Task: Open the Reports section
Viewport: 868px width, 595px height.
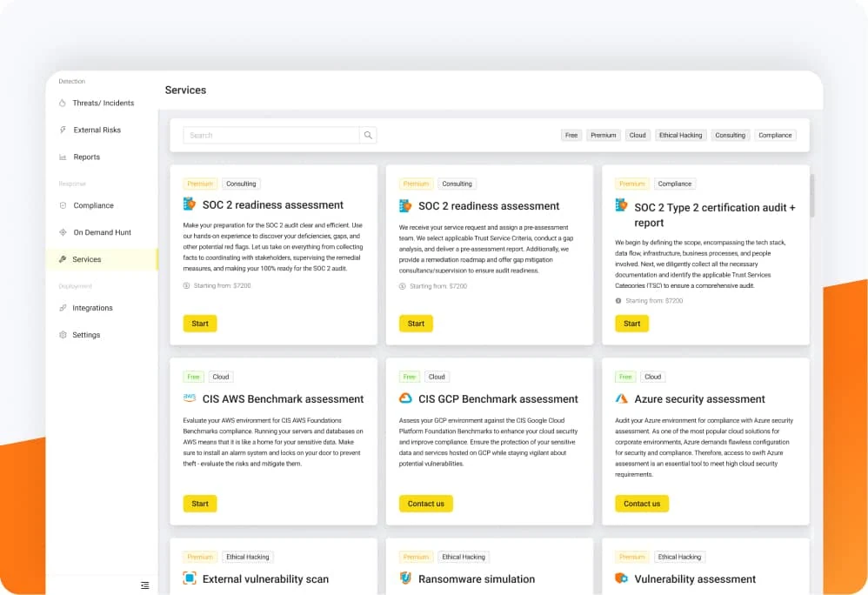Action: coord(103,157)
